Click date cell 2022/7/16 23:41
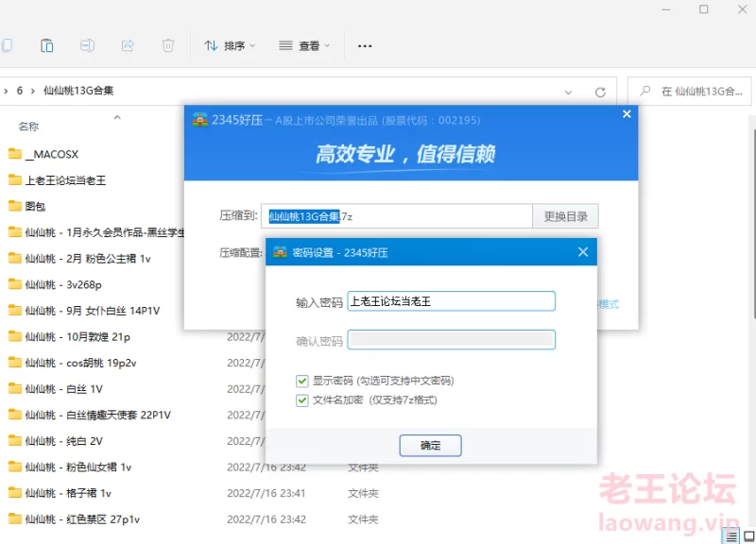This screenshot has height=544, width=756. point(266,493)
